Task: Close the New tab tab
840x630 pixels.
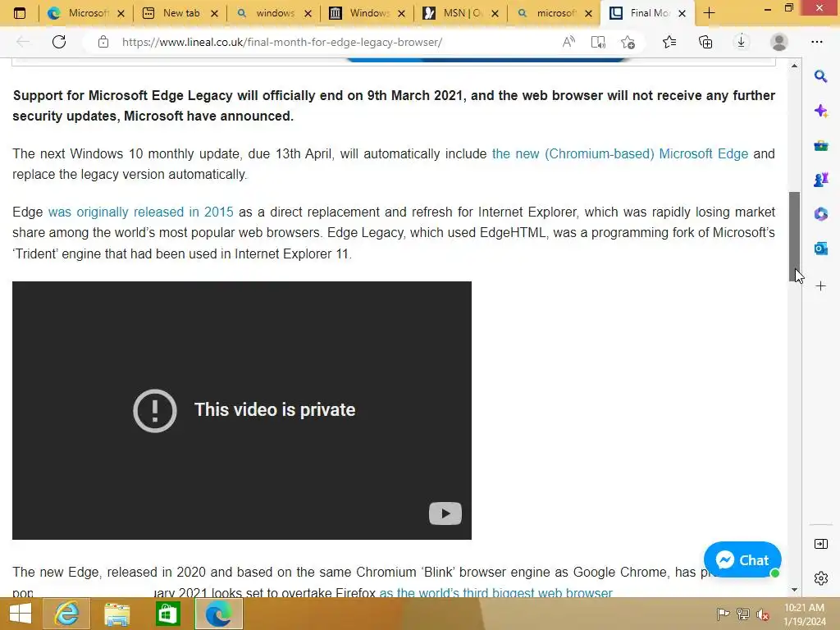Action: click(x=214, y=13)
